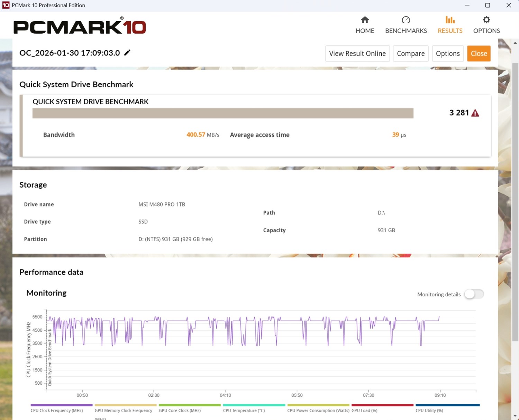Click the CPU Utility legend color bar
The height and width of the screenshot is (420, 519).
point(448,405)
